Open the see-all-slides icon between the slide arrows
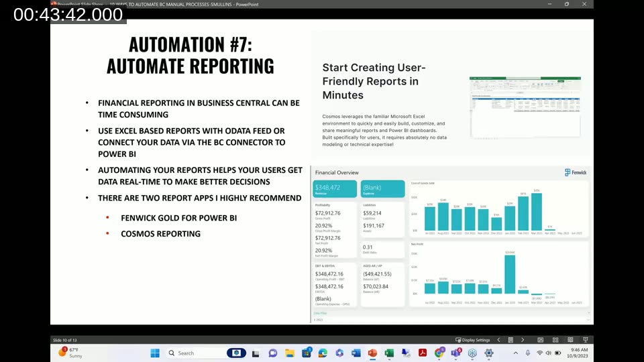Image resolution: width=644 pixels, height=362 pixels. pos(511,340)
